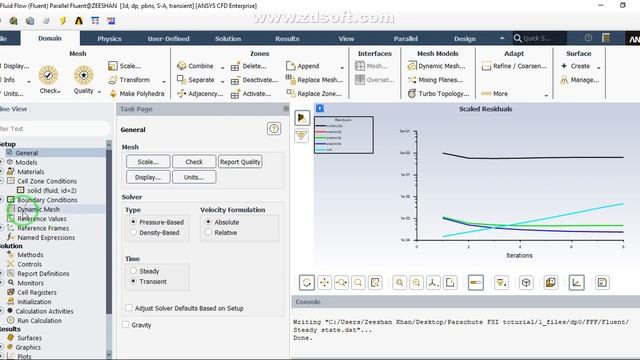640x360 pixels.
Task: Select Run Calculation in the outline tree
Action: tap(39, 320)
